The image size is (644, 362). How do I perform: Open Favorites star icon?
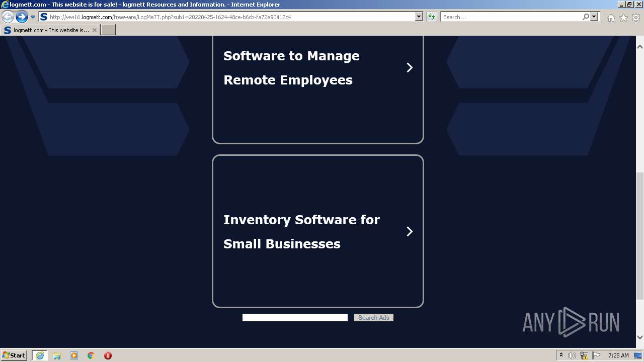pyautogui.click(x=623, y=18)
